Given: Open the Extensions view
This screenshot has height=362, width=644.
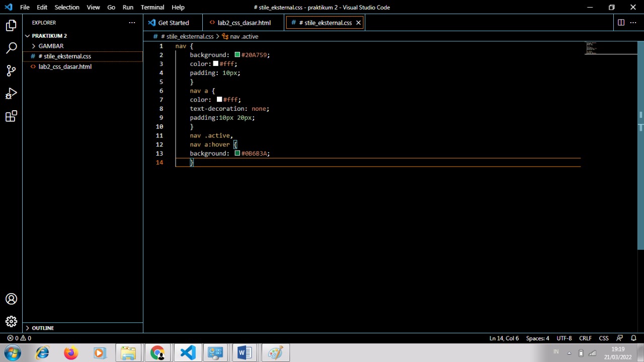Looking at the screenshot, I should [11, 116].
